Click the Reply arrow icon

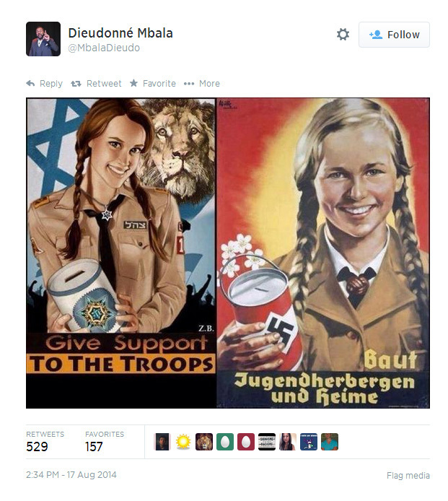point(30,84)
